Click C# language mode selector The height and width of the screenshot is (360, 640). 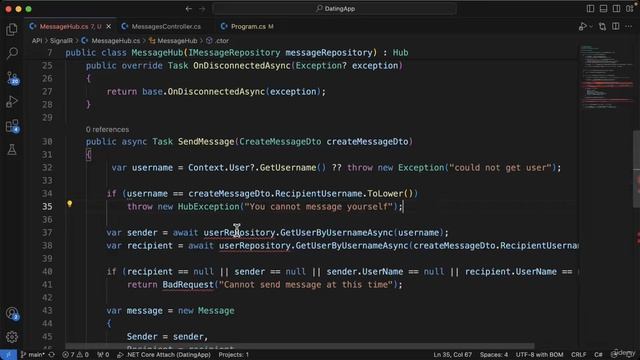click(x=598, y=355)
